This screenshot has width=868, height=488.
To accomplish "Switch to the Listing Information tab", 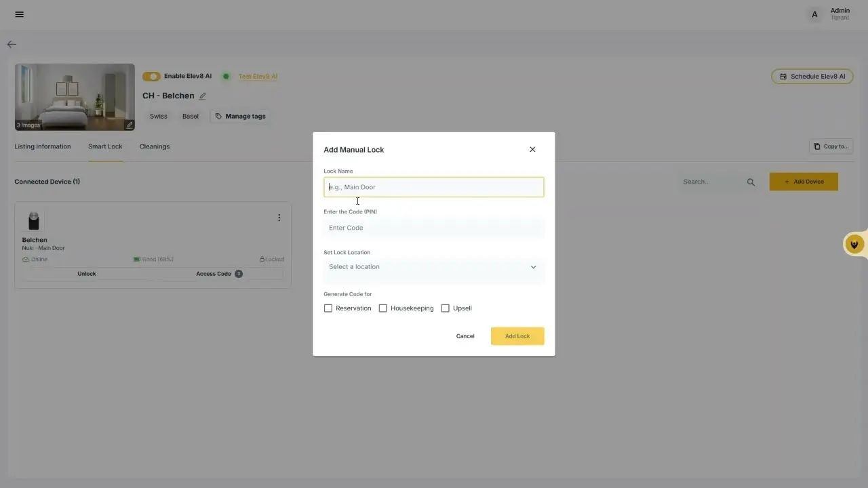I will click(43, 146).
